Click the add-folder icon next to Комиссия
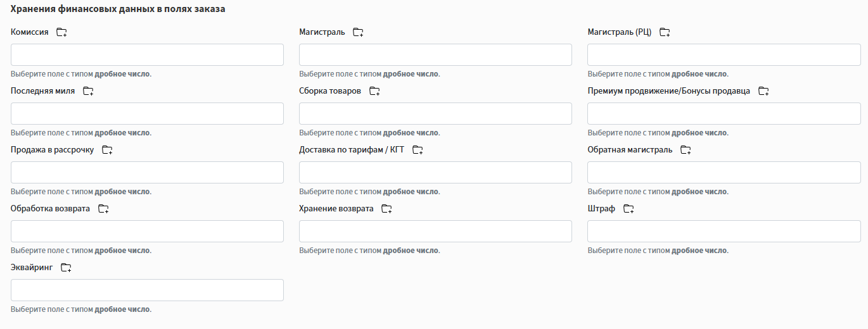868x329 pixels. point(61,32)
